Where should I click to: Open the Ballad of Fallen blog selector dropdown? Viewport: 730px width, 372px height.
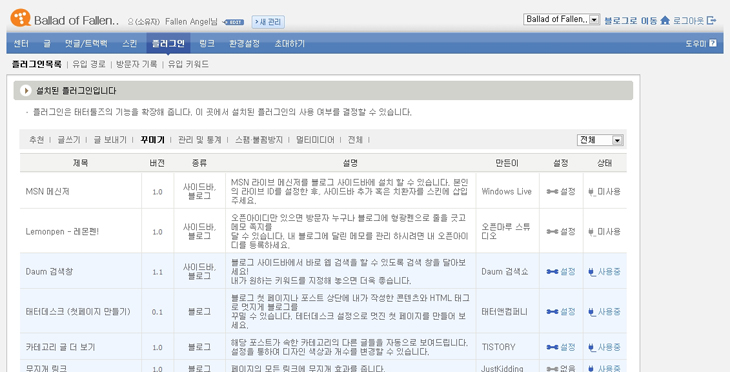(561, 19)
